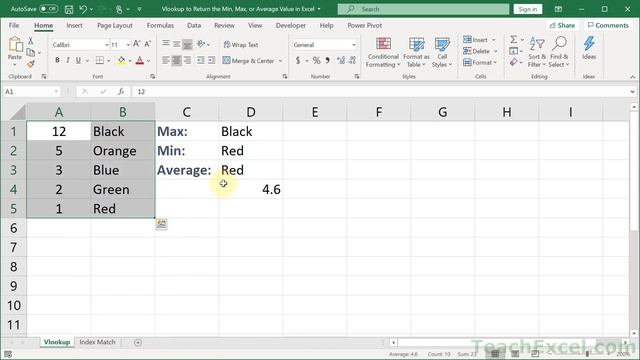Image resolution: width=640 pixels, height=360 pixels.
Task: Switch to the Power Pivot tab
Action: click(364, 25)
